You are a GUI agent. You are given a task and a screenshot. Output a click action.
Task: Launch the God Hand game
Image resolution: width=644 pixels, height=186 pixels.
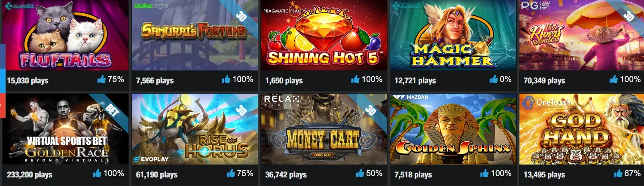point(582,129)
